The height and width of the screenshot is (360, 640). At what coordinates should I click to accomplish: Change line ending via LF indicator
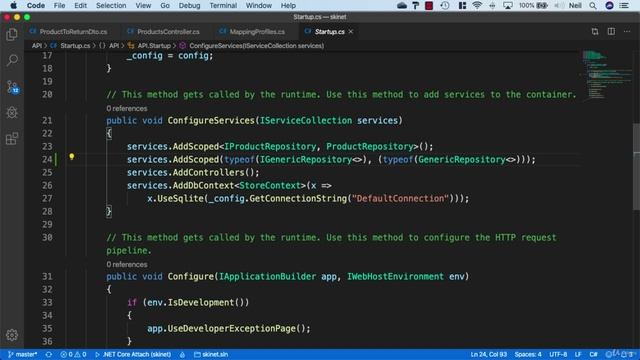coord(578,354)
